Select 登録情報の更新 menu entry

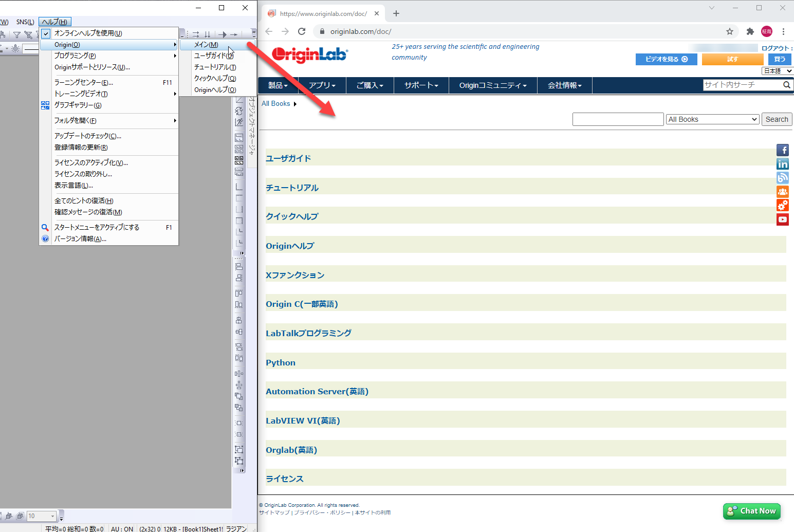pyautogui.click(x=109, y=148)
